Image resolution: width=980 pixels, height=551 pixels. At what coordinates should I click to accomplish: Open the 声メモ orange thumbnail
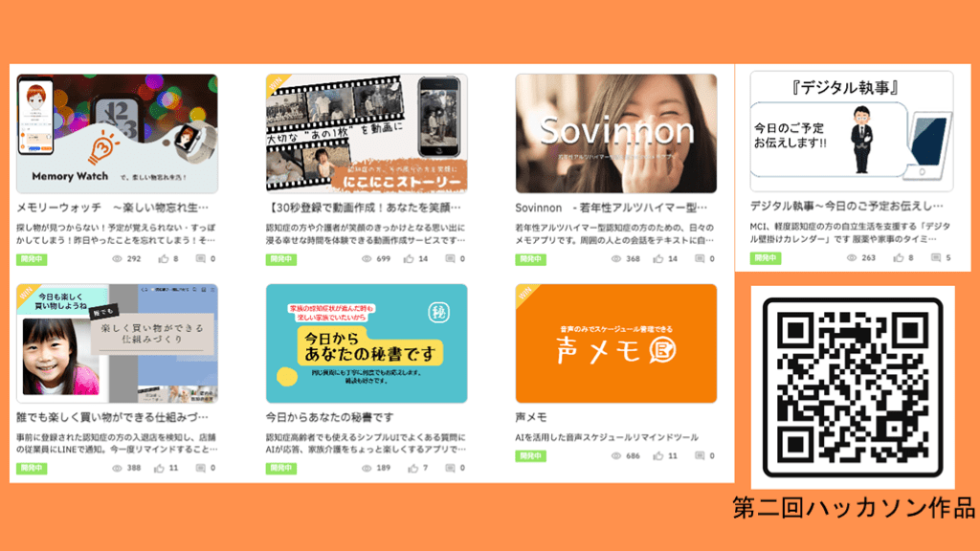615,343
